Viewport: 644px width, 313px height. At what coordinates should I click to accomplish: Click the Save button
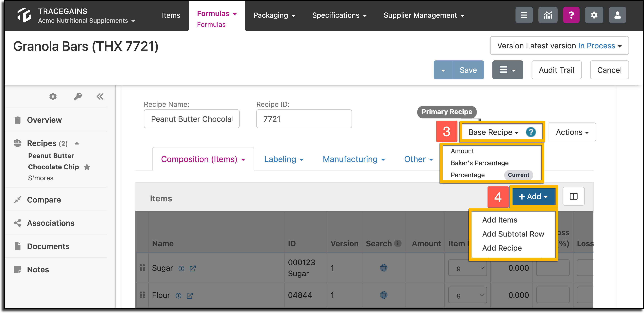pyautogui.click(x=468, y=70)
